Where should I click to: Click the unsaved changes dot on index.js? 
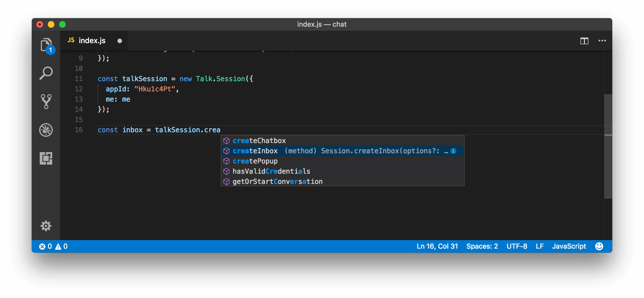119,41
